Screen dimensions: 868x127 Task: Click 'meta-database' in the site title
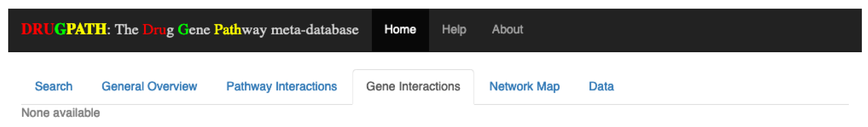315,30
